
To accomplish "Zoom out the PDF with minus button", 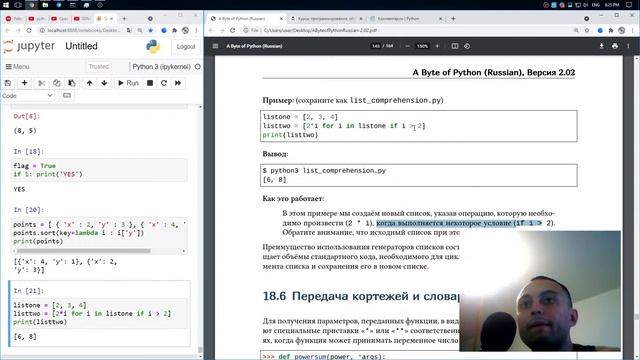I will coord(407,46).
